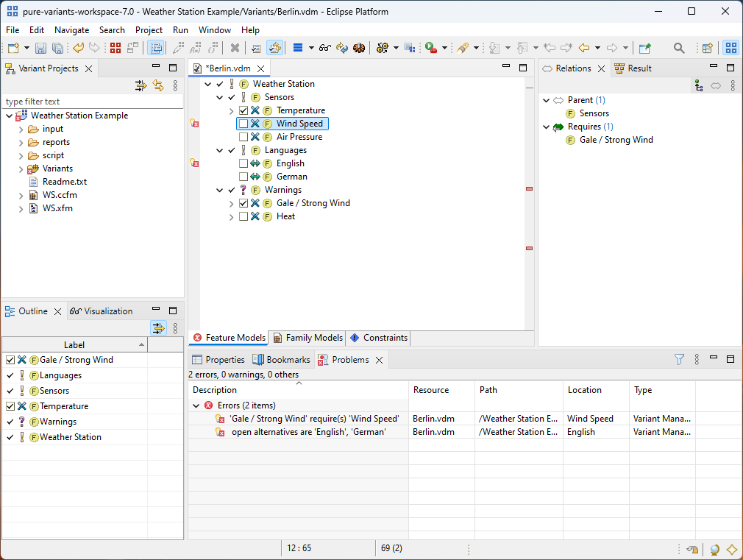
Task: Select the Show Relations tree icon in Relations view
Action: 697,85
